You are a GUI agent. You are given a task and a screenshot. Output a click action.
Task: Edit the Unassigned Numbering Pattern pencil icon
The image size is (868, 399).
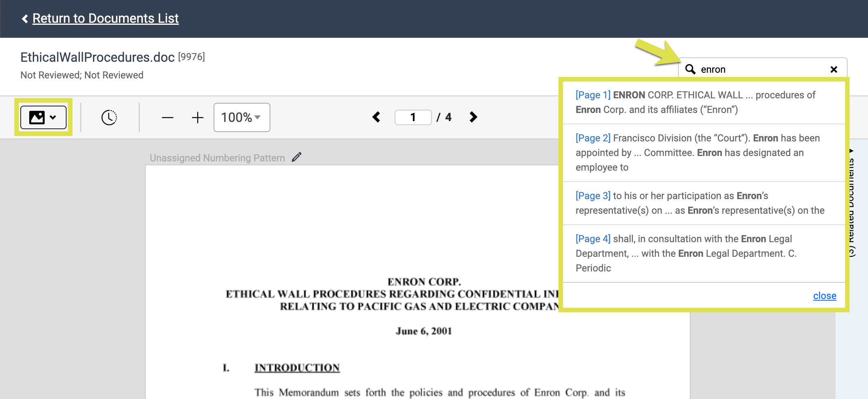(x=297, y=157)
